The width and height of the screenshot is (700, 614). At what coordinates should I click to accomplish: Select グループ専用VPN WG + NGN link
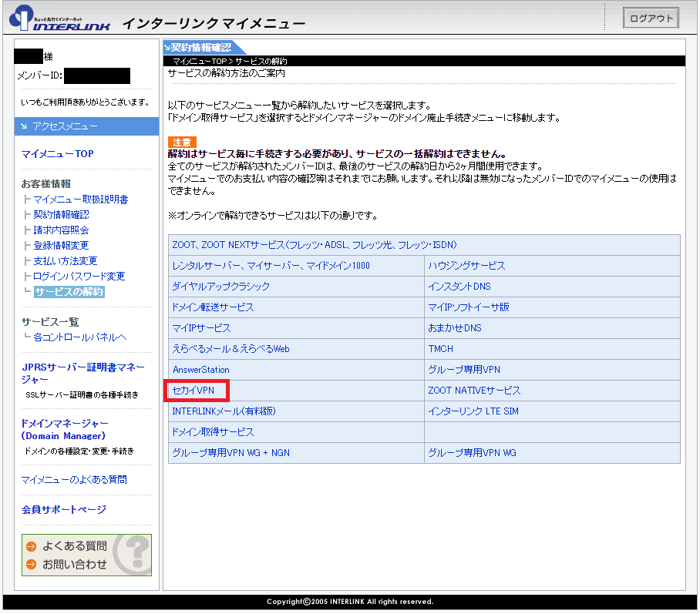click(x=231, y=453)
